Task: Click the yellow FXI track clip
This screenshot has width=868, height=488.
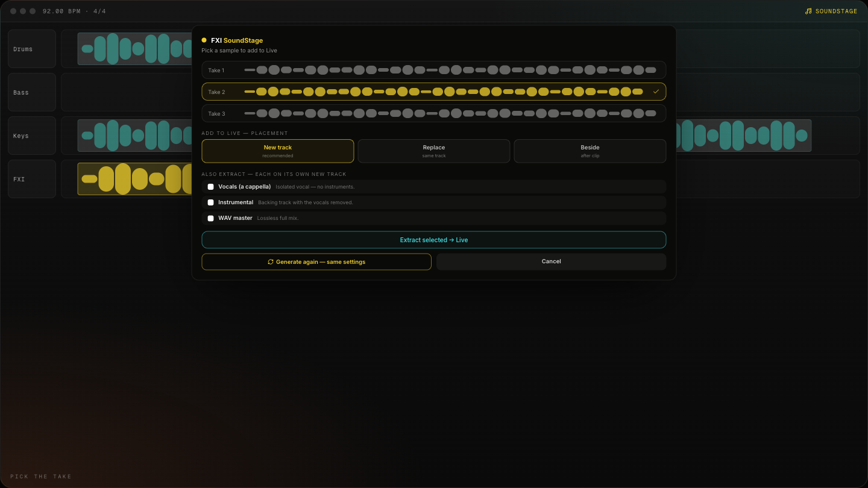Action: pos(134,179)
